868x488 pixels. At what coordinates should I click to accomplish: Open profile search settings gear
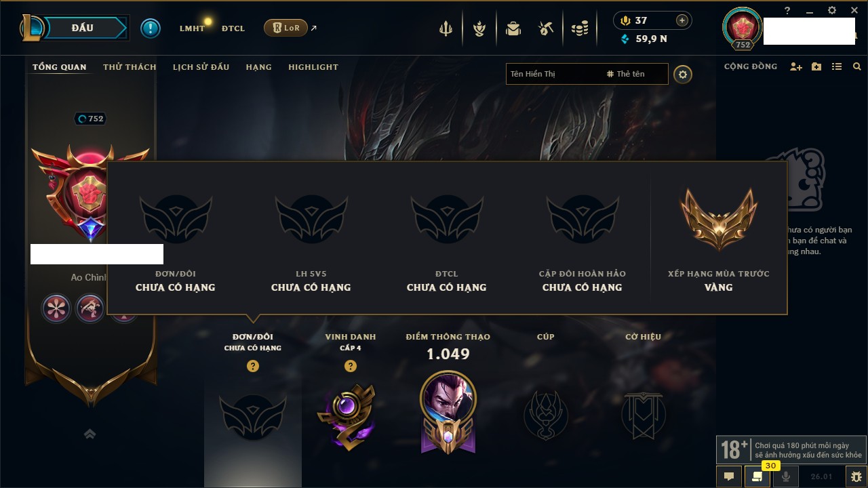[683, 74]
